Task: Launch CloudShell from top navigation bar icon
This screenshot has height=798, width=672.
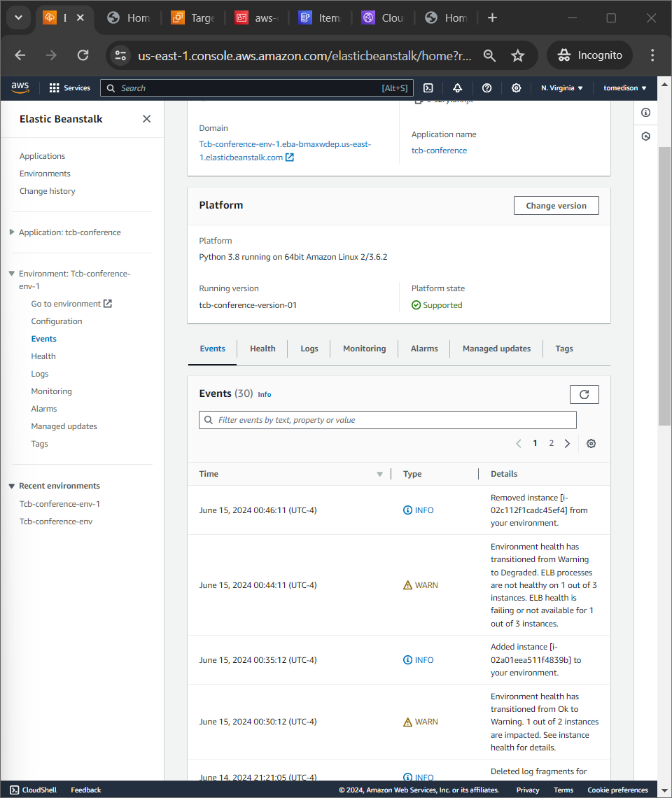Action: click(x=428, y=88)
